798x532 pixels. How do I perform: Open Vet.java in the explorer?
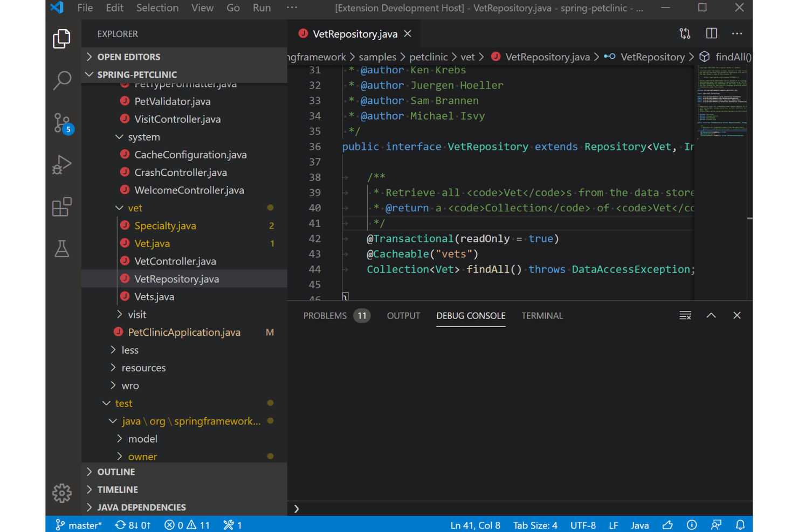click(x=184, y=244)
